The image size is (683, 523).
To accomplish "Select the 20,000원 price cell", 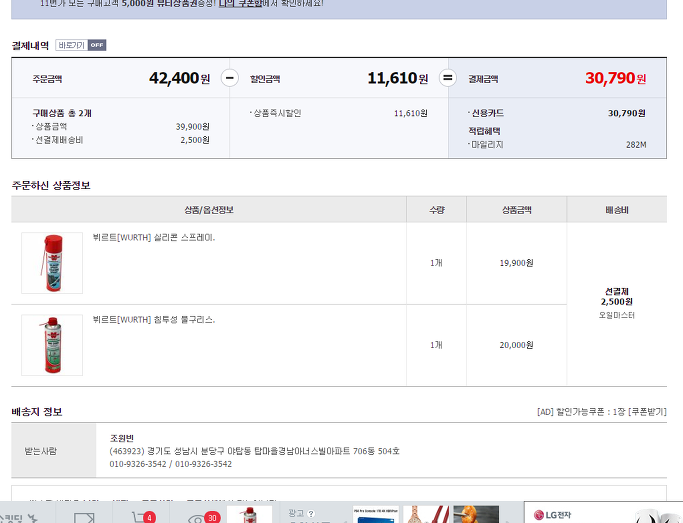I will tap(516, 345).
